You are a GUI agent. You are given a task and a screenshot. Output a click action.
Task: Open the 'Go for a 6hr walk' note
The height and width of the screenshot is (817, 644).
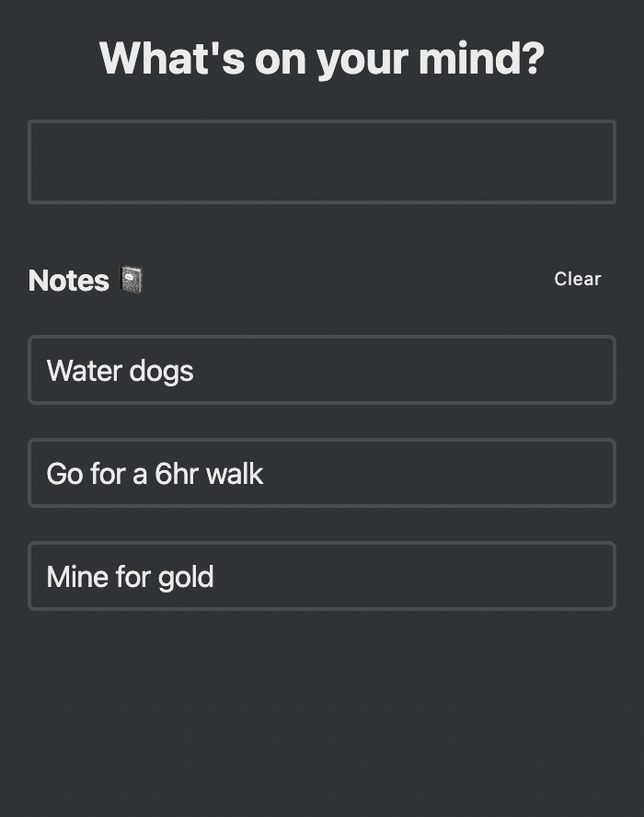(x=321, y=473)
